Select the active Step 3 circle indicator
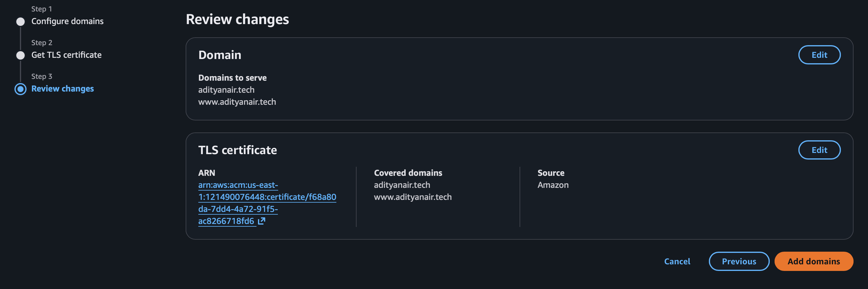The width and height of the screenshot is (868, 289). (20, 89)
